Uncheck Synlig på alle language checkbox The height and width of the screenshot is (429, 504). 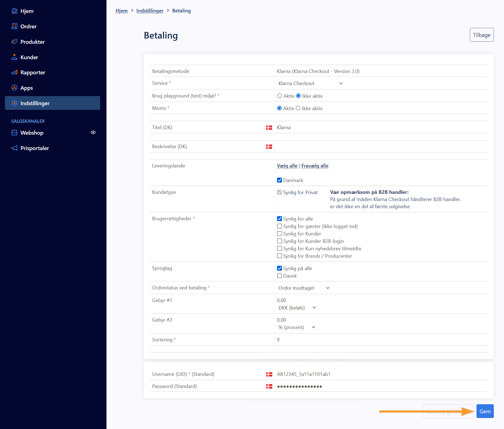click(x=280, y=268)
